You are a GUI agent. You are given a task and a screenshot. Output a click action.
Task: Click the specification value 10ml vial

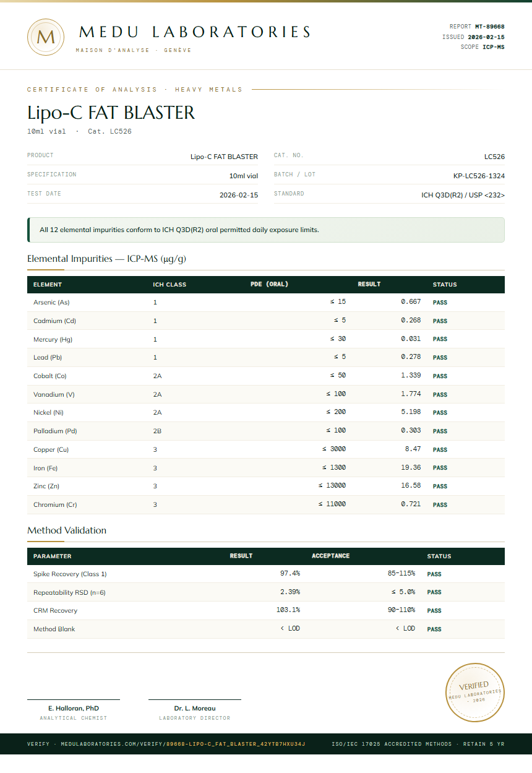tap(244, 176)
